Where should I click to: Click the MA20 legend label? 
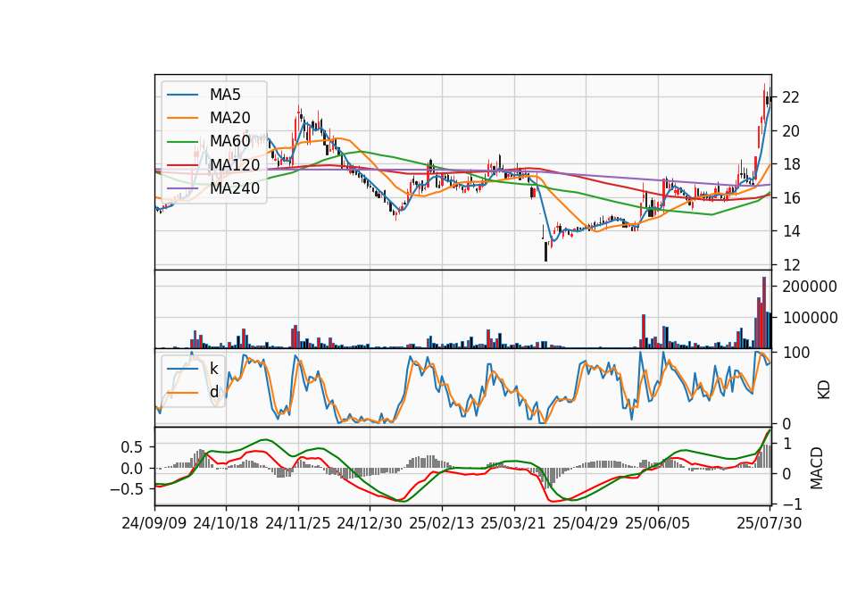point(230,118)
